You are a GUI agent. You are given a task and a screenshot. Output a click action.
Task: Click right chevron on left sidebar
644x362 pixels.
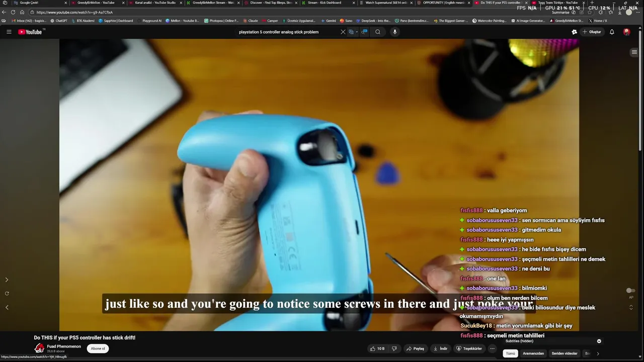tap(7, 280)
